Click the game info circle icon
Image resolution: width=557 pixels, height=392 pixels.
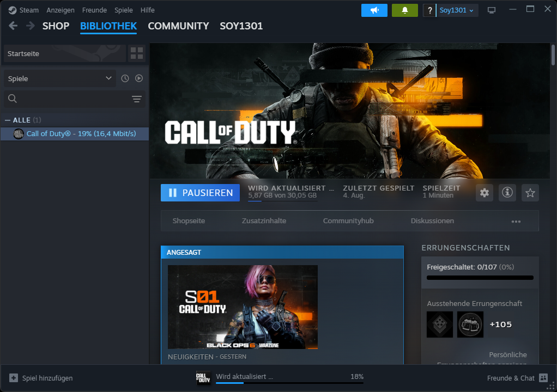(x=507, y=193)
